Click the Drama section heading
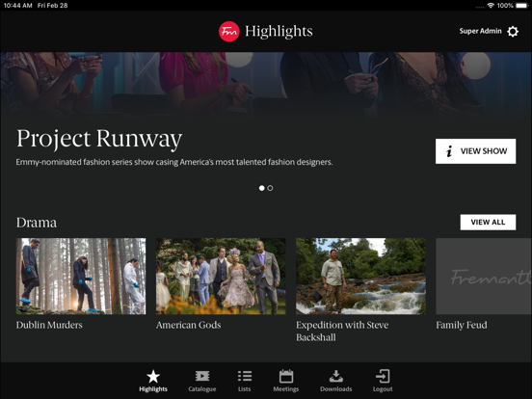 [37, 223]
